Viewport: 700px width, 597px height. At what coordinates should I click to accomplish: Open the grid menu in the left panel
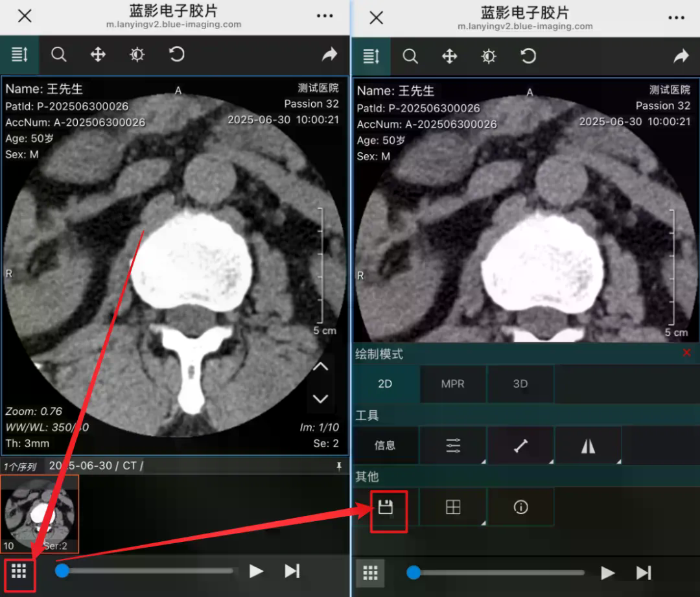pyautogui.click(x=19, y=572)
